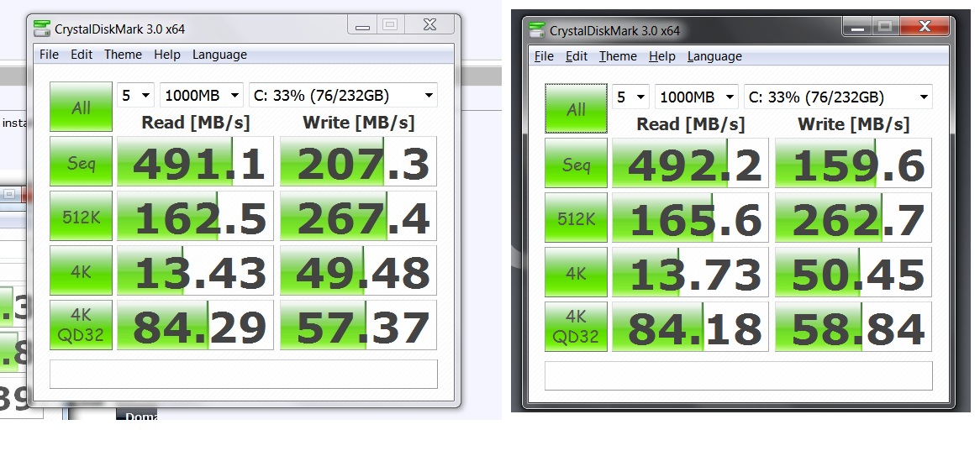The height and width of the screenshot is (451, 980).
Task: Expand test count dropdown in right window
Action: tap(630, 97)
